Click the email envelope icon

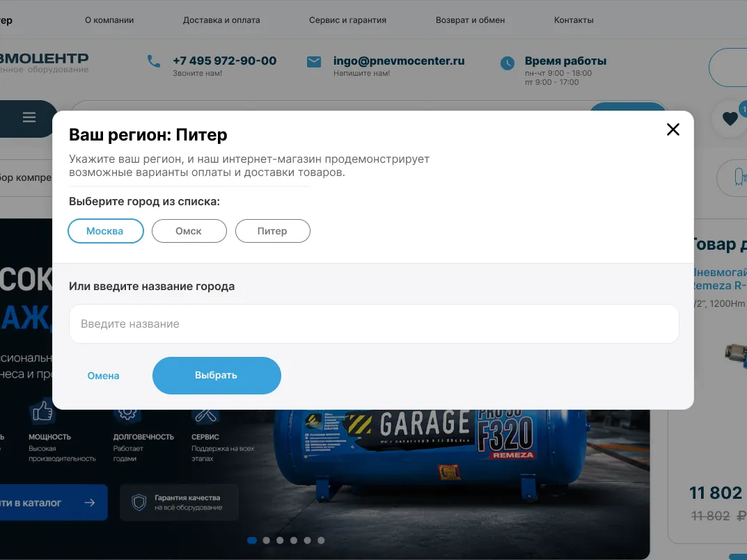[x=314, y=62]
